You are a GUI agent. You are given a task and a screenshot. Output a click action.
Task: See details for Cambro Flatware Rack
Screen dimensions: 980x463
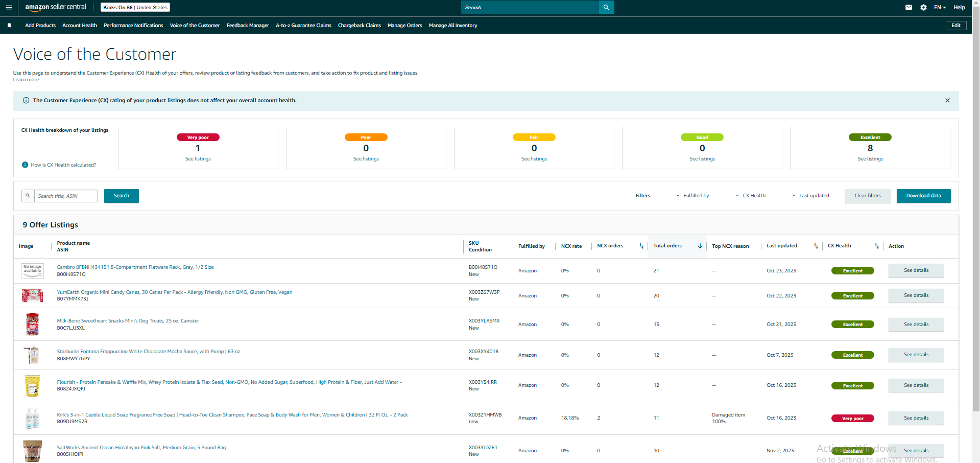(916, 270)
